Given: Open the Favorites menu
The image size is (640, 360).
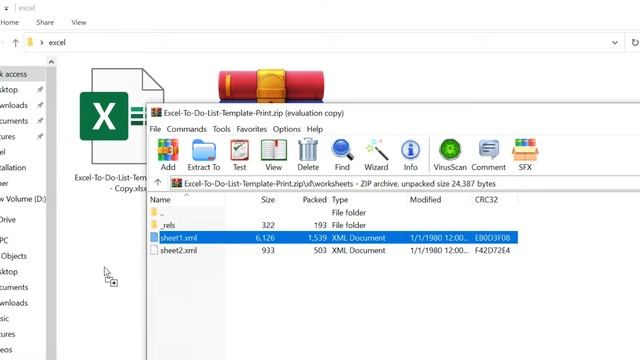Looking at the screenshot, I should coord(251,129).
